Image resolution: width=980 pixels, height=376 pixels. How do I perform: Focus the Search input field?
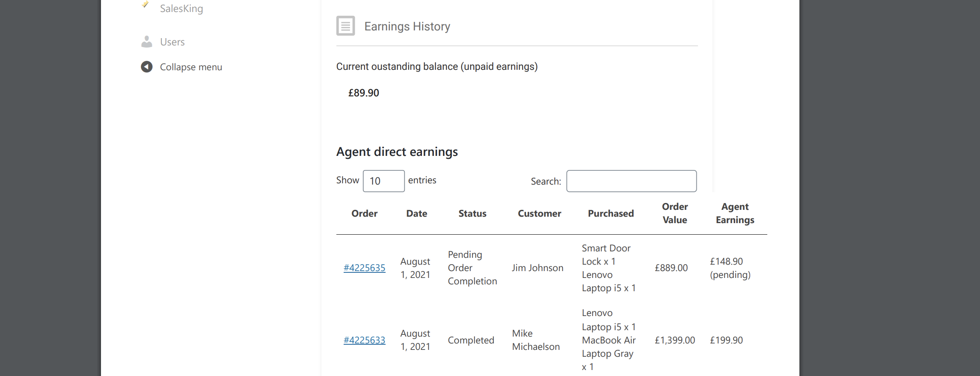pos(632,181)
